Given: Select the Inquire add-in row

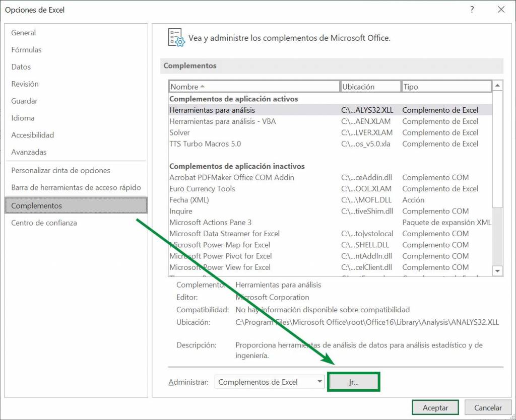Looking at the screenshot, I should pos(331,211).
